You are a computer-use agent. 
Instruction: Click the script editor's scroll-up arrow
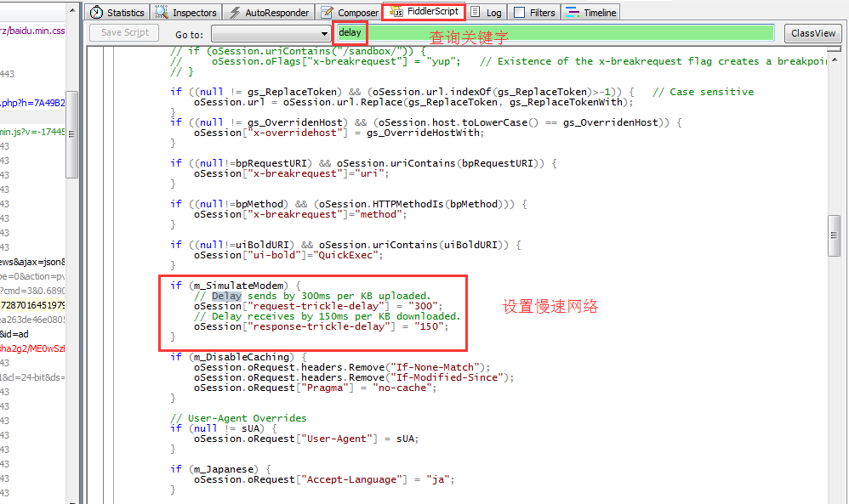pyautogui.click(x=835, y=59)
